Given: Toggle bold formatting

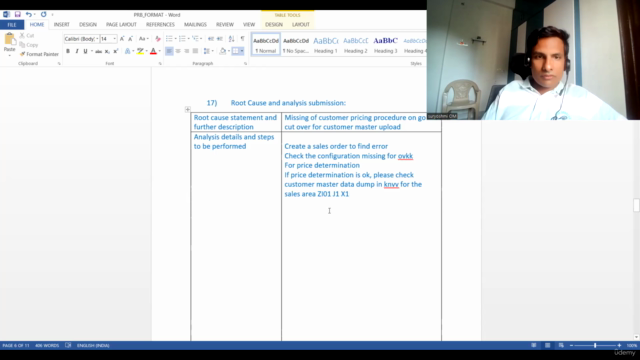Looking at the screenshot, I should pyautogui.click(x=68, y=51).
